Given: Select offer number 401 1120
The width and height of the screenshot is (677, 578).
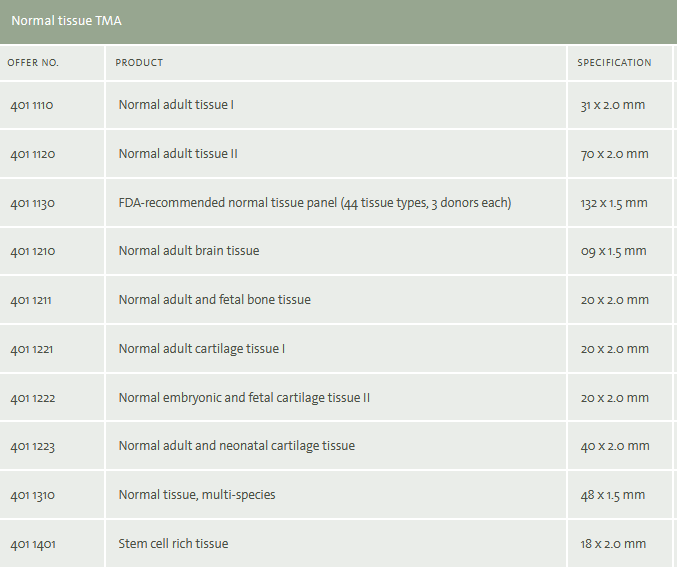Looking at the screenshot, I should pos(33,154).
